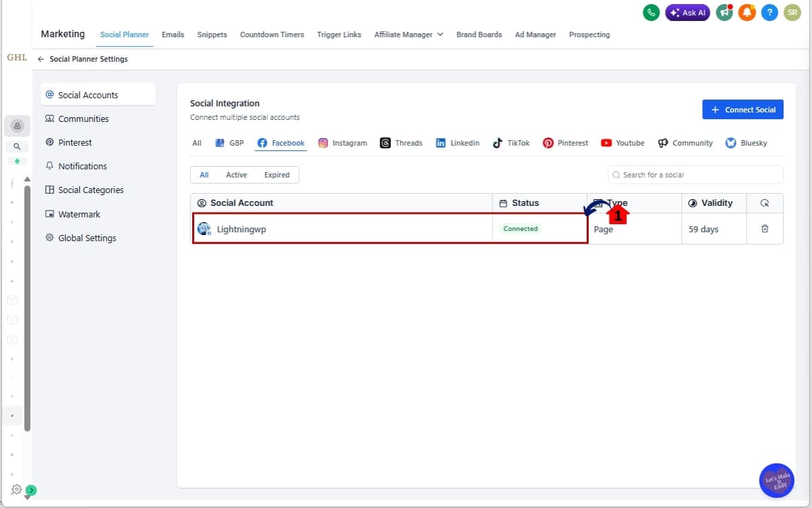Switch to the Expired accounts toggle
The width and height of the screenshot is (812, 508).
coord(277,174)
